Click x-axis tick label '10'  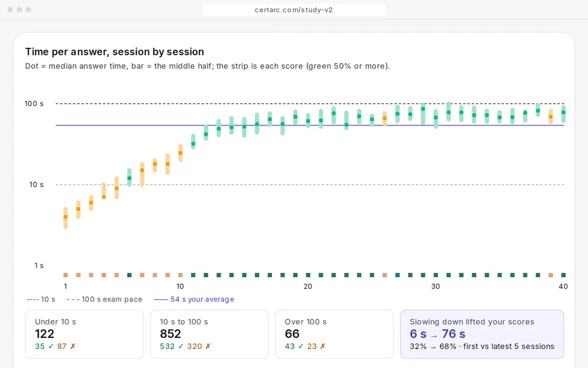pyautogui.click(x=180, y=286)
